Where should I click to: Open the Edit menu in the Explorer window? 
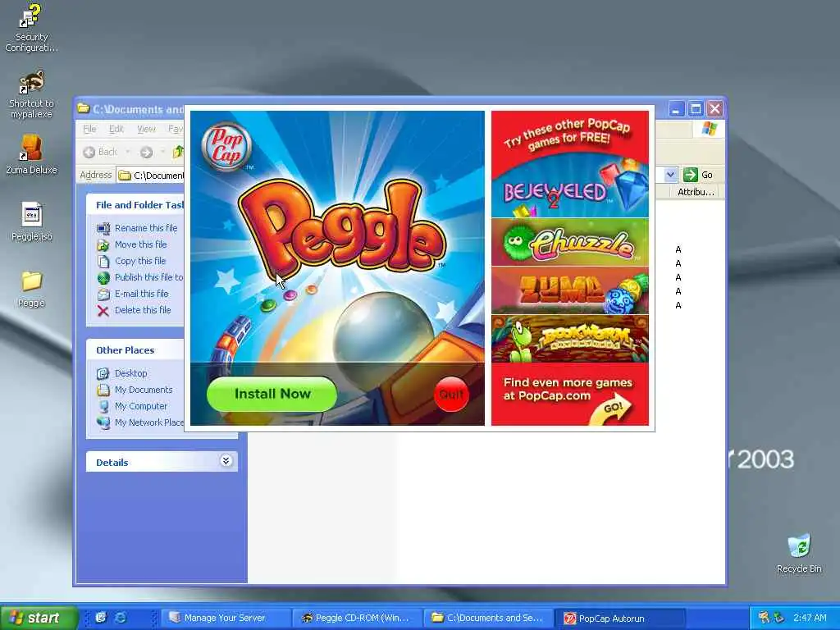click(x=116, y=129)
